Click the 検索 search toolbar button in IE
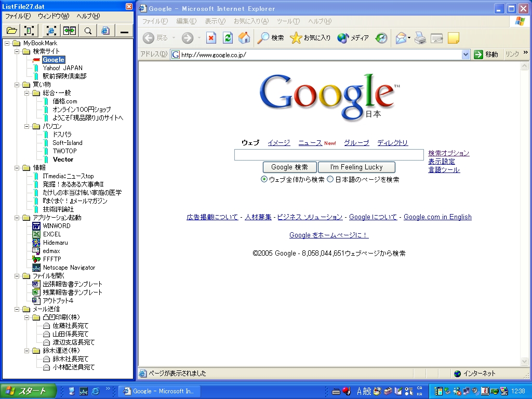532x399 pixels. 270,37
